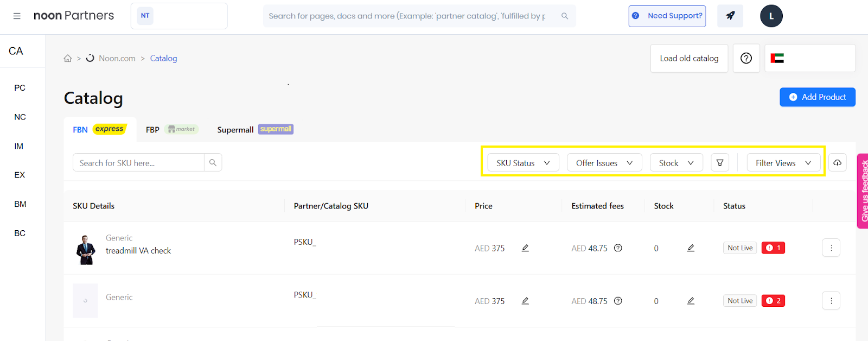
Task: Switch to the FBP market tab
Action: pyautogui.click(x=172, y=129)
